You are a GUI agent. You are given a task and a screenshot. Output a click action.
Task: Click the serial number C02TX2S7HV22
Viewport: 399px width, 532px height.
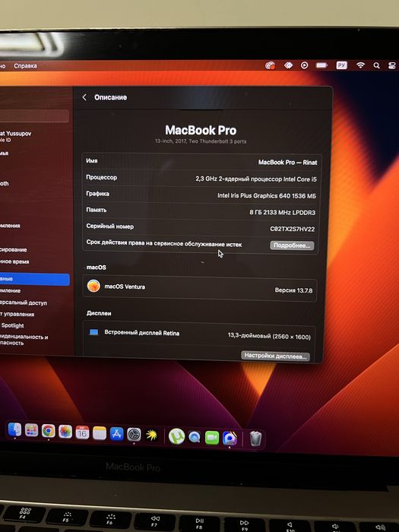pyautogui.click(x=293, y=229)
